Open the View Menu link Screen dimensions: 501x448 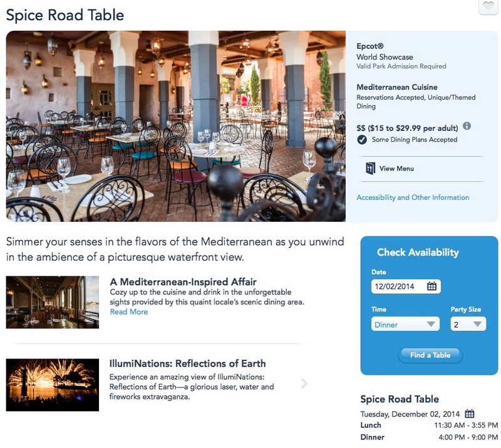[396, 169]
